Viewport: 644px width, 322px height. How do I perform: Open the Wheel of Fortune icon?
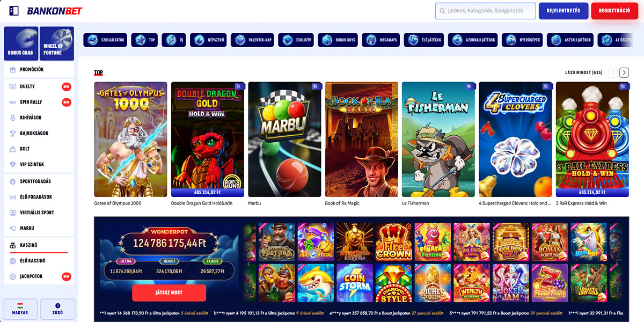click(x=57, y=43)
